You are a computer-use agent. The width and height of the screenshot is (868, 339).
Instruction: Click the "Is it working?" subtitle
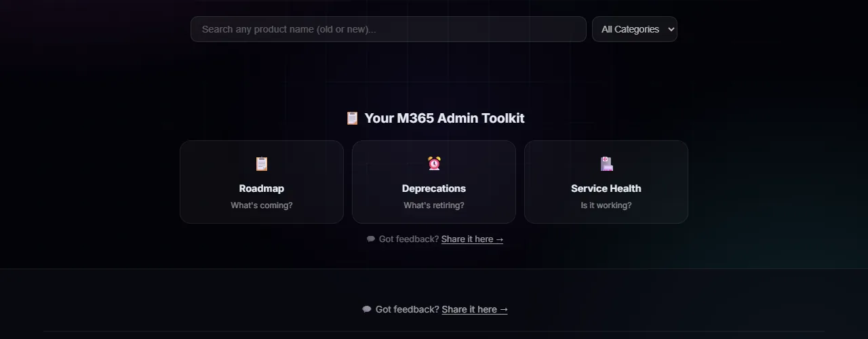(x=606, y=205)
